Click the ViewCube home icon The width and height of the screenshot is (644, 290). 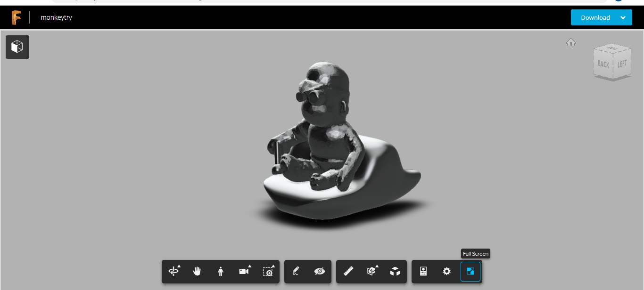pyautogui.click(x=571, y=42)
